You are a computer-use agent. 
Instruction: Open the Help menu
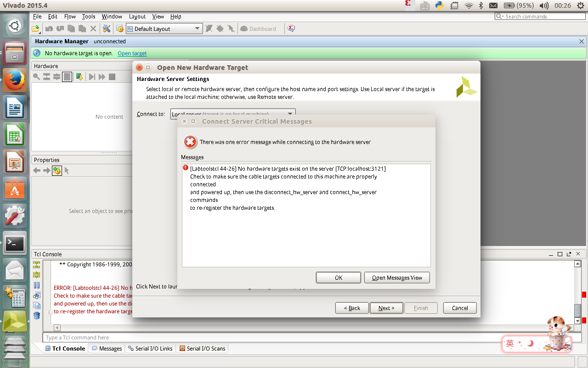point(176,17)
